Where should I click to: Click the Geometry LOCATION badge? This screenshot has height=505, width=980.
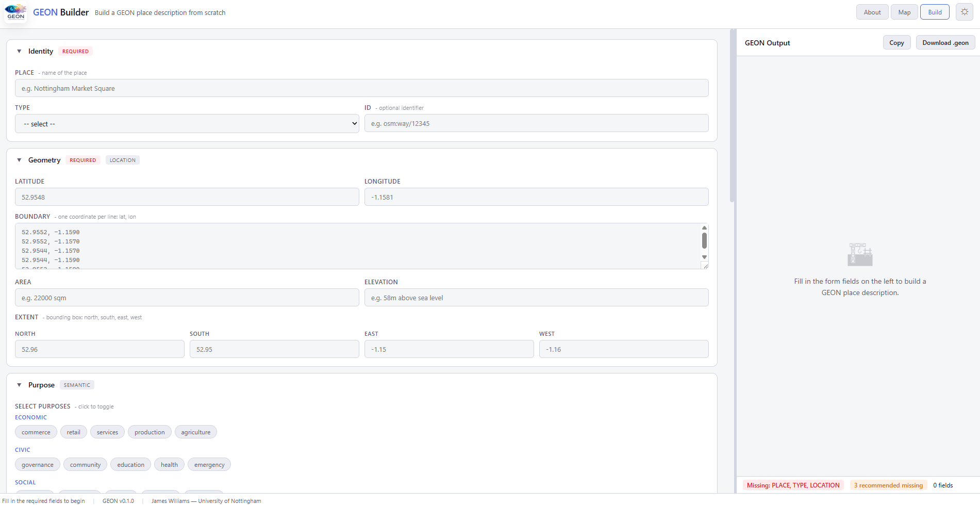pos(123,160)
